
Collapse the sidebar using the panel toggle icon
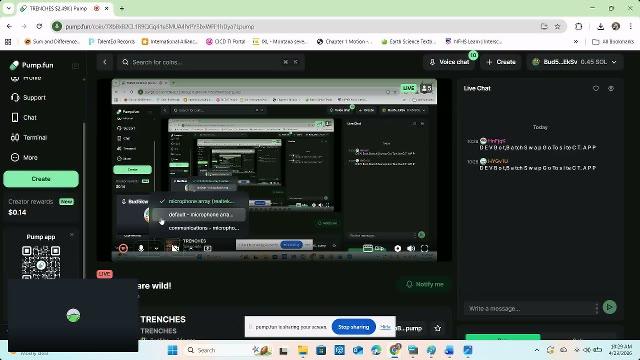pos(76,66)
